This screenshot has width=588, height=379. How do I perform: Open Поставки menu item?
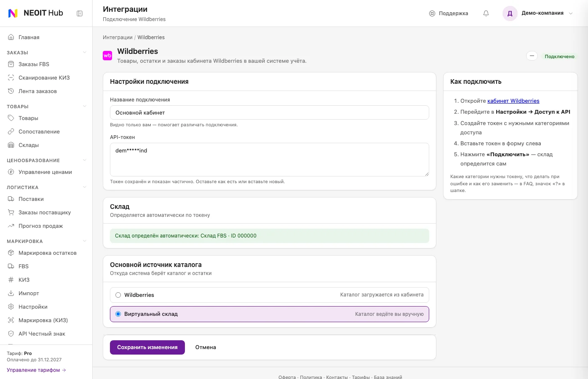46,199
